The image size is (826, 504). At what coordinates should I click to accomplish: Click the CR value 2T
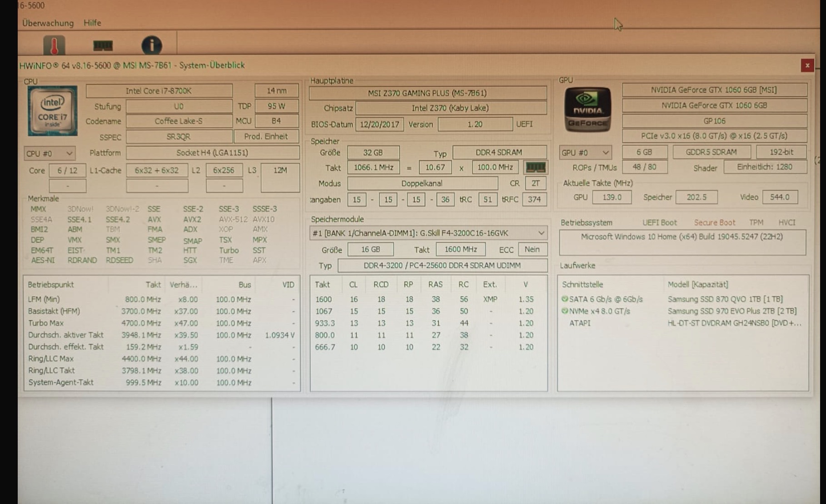click(x=536, y=183)
